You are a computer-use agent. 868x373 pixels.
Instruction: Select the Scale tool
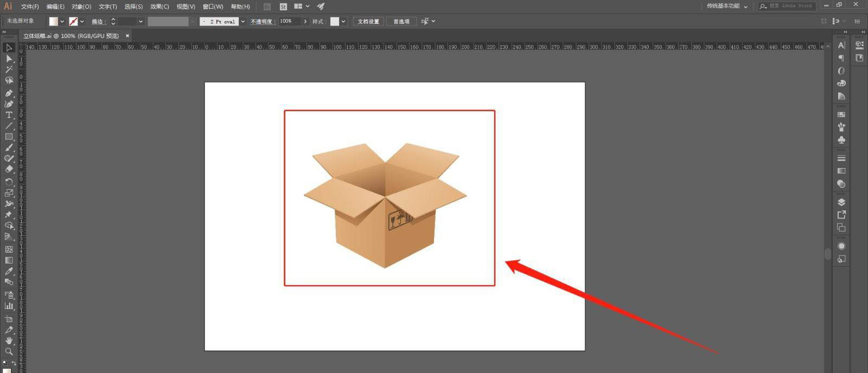9,193
